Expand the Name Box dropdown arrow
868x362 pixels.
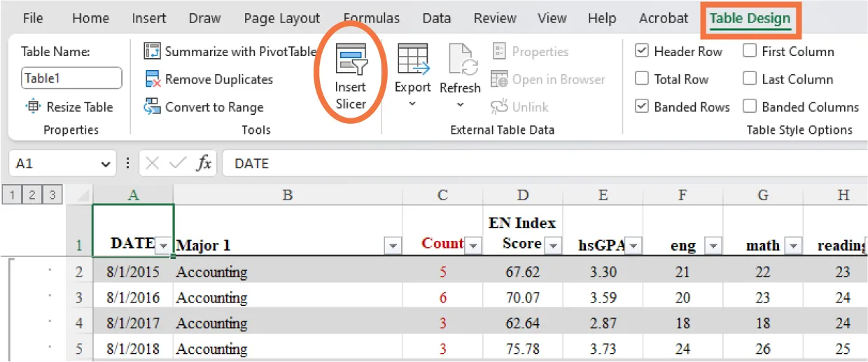pos(106,164)
